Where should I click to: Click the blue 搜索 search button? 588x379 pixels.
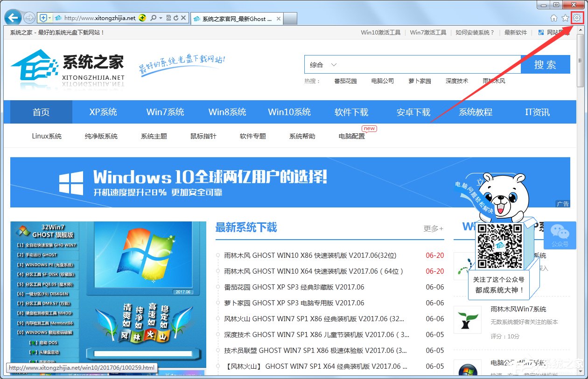[x=545, y=64]
